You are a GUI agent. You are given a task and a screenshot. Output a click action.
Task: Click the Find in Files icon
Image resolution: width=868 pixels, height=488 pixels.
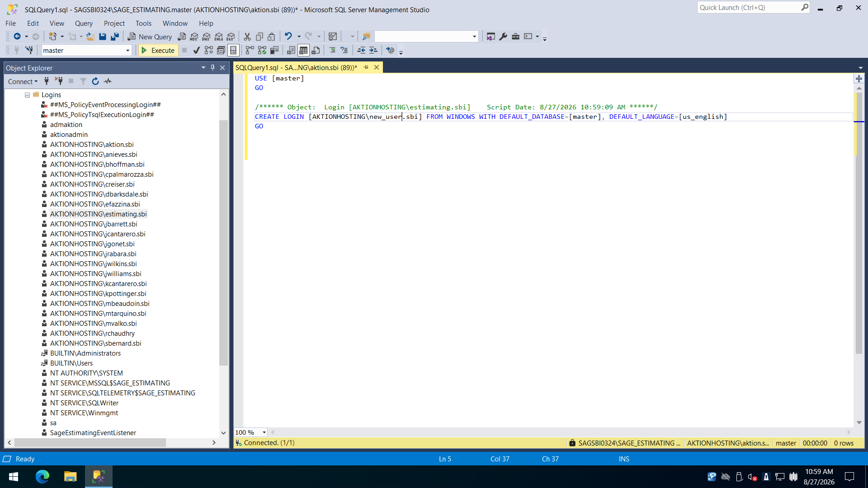click(x=367, y=37)
